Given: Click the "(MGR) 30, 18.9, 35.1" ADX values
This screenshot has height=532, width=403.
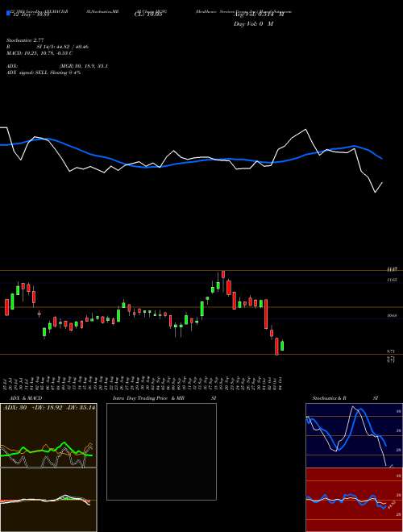Looking at the screenshot, I should [84, 66].
